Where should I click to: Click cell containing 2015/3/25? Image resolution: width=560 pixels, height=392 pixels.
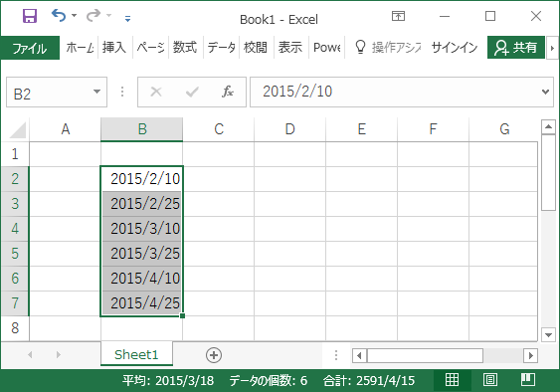142,254
